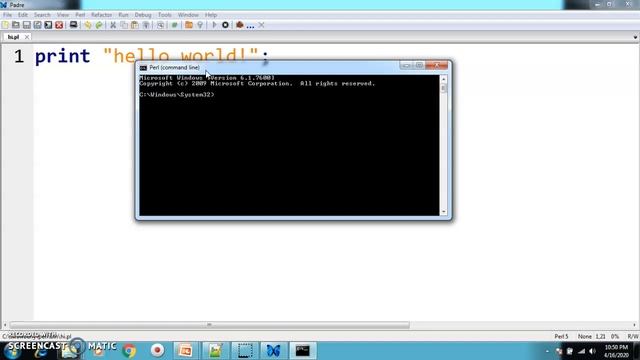This screenshot has width=640, height=360.
Task: Click the green Redo arrow icon
Action: pos(99,25)
